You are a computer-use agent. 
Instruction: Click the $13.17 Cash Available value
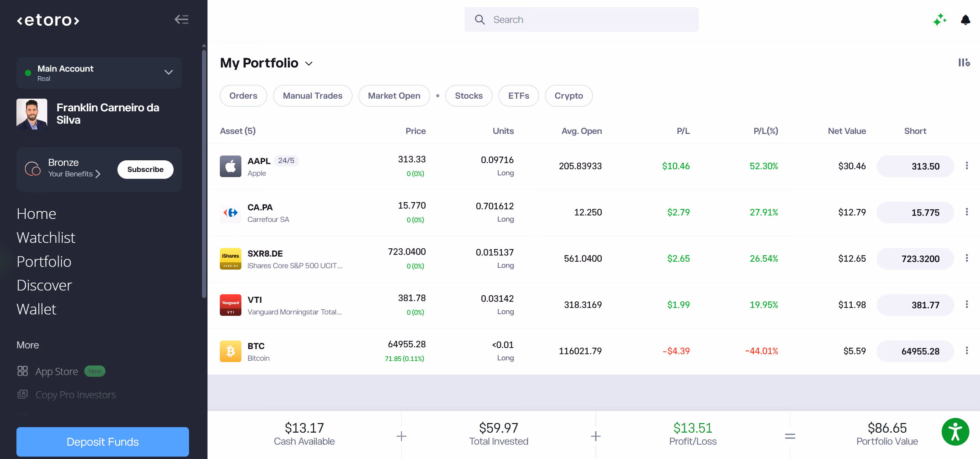(304, 428)
